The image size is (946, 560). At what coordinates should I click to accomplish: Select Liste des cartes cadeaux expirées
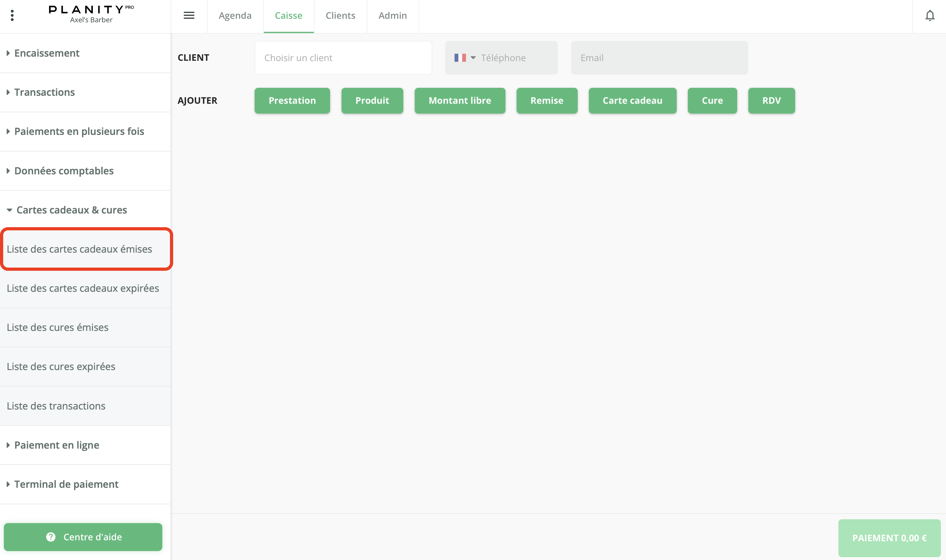point(83,288)
